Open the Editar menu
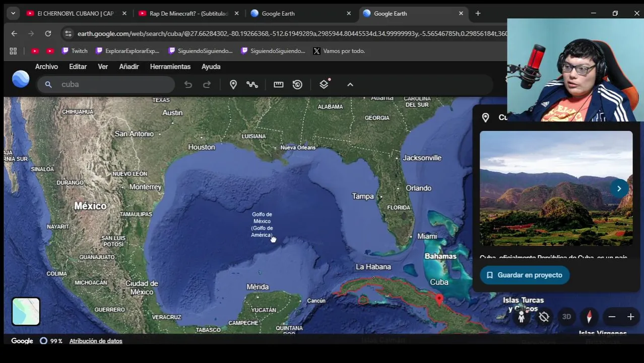This screenshot has width=644, height=363. coord(78,67)
